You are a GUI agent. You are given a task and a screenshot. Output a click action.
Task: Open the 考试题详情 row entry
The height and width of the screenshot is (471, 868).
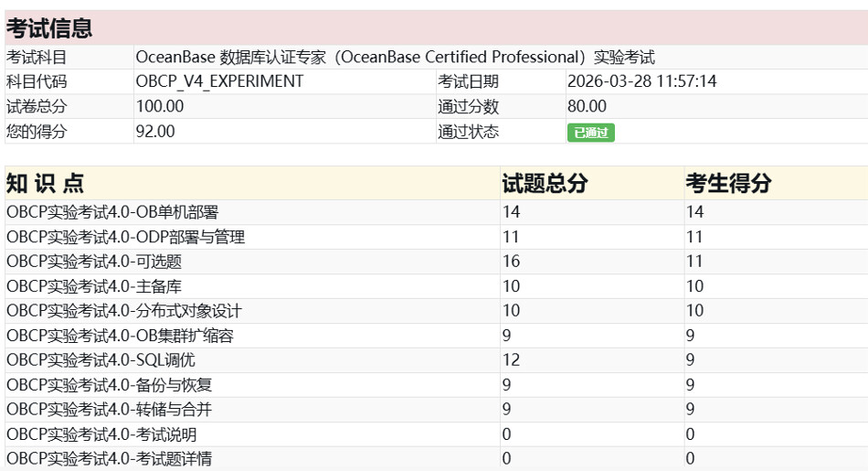tap(110, 458)
